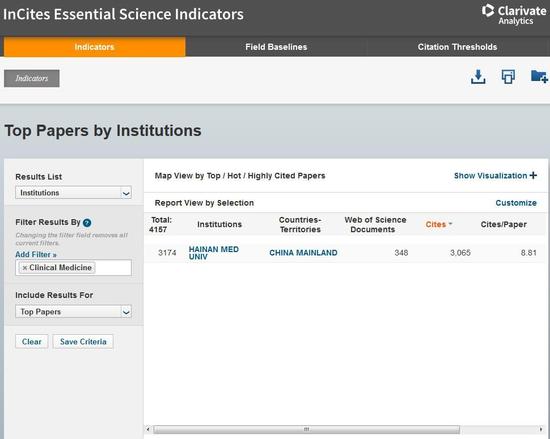The height and width of the screenshot is (439, 550).
Task: Click the Web of Science Documents column header
Action: 375,224
